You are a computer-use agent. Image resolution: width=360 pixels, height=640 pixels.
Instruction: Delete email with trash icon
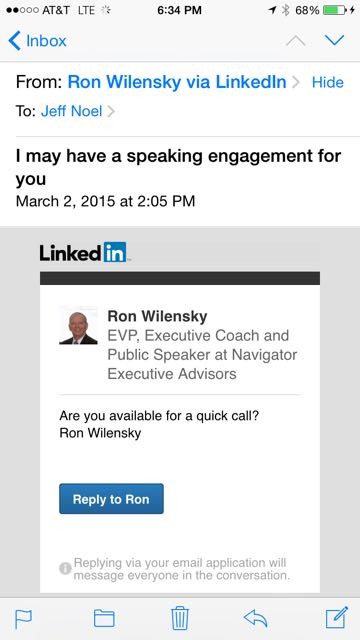(180, 618)
